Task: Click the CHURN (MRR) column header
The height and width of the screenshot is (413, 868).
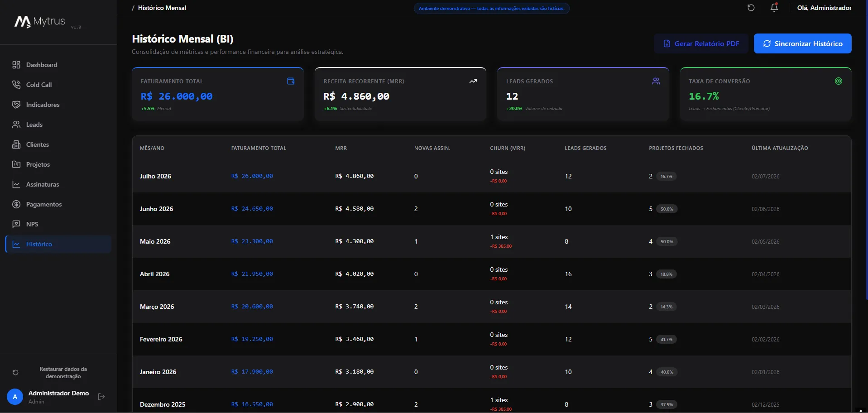Action: [508, 148]
